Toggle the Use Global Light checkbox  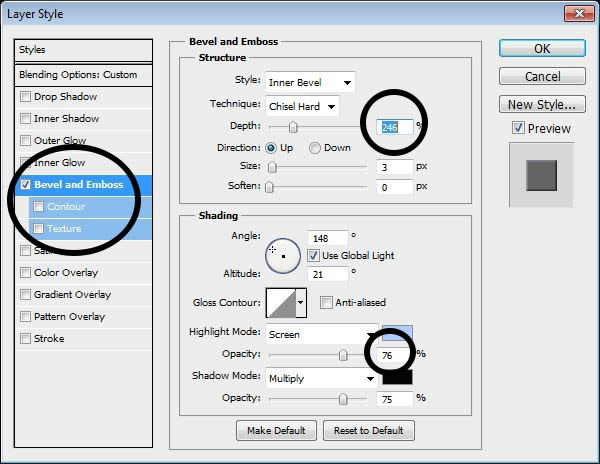click(x=313, y=256)
